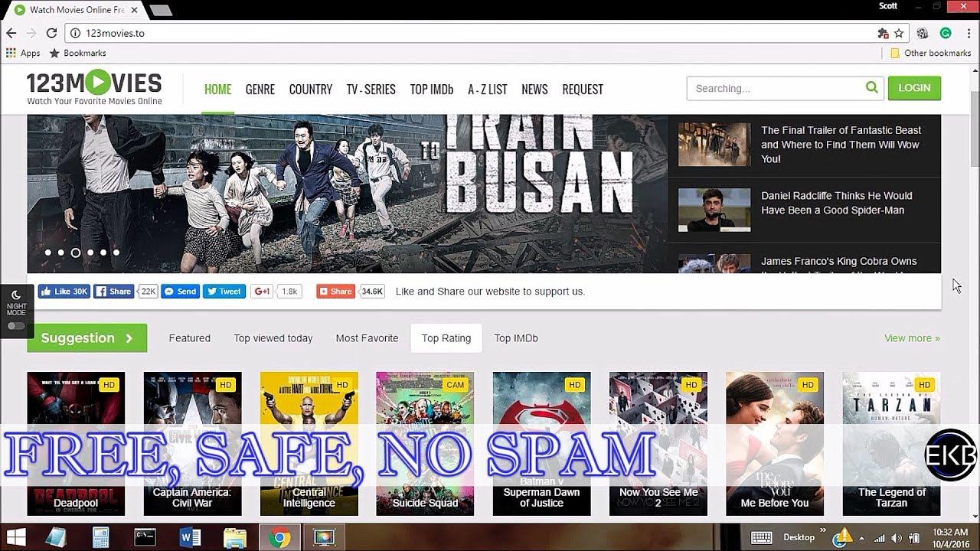Viewport: 980px width, 551px height.
Task: Open the COUNTRY menu
Action: click(311, 89)
